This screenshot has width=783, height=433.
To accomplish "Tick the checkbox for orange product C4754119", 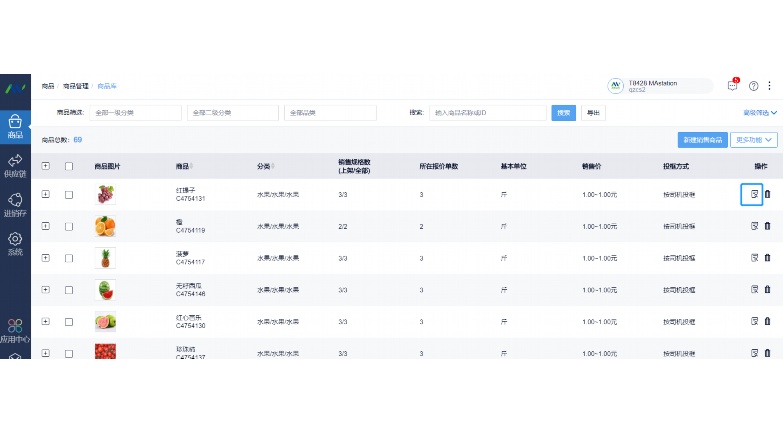I will [69, 227].
